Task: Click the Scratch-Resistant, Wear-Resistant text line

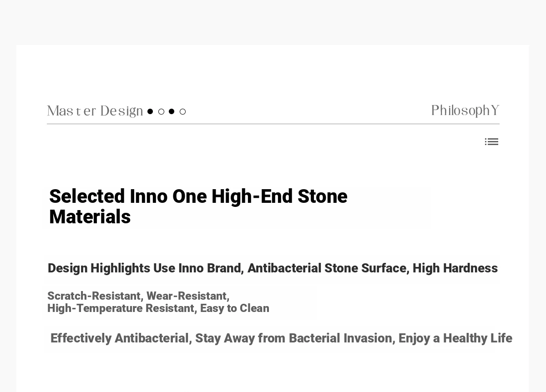Action: [138, 296]
